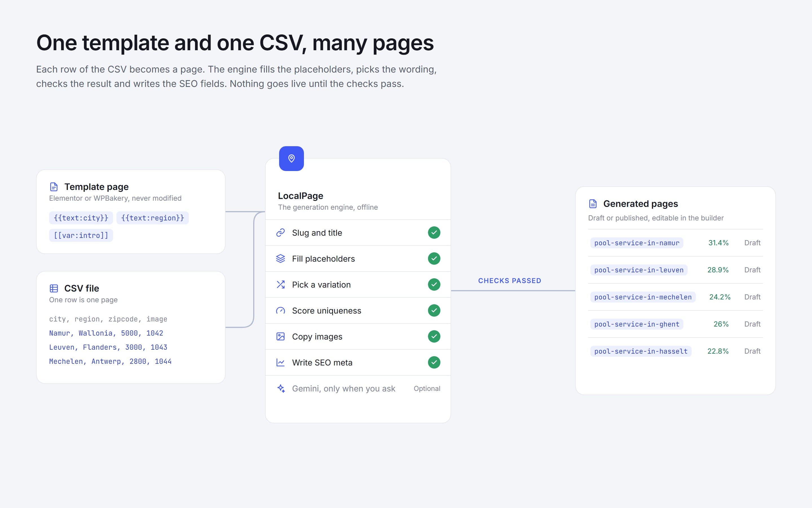Click One row is one page subtitle
This screenshot has width=812, height=508.
[x=83, y=300]
